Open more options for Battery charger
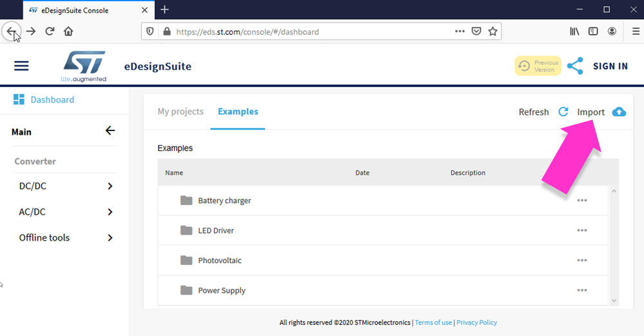Screen dimensions: 644x336 (581, 201)
